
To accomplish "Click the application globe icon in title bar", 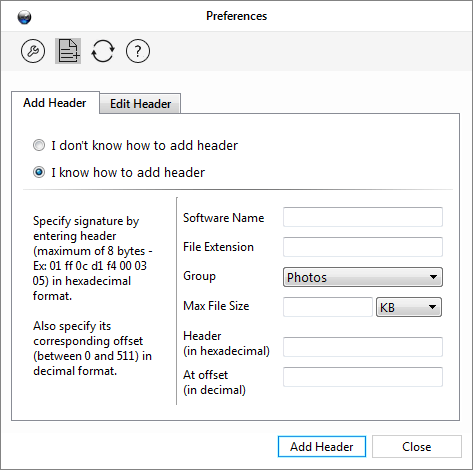I will (24, 17).
